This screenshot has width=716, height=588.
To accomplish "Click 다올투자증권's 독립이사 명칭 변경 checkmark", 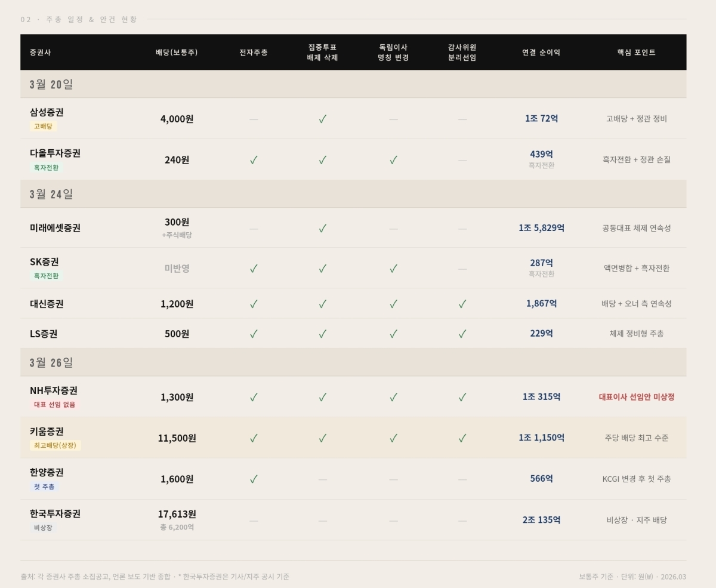I will click(x=393, y=160).
